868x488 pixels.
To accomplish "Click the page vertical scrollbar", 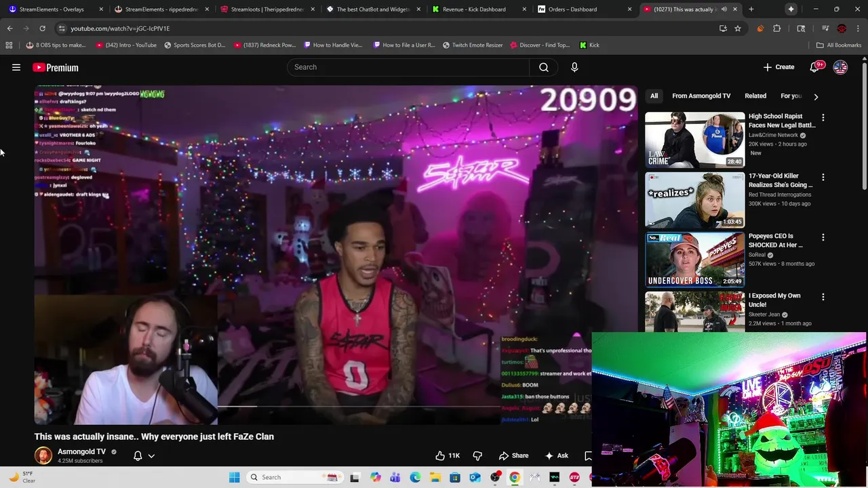I will (x=864, y=125).
